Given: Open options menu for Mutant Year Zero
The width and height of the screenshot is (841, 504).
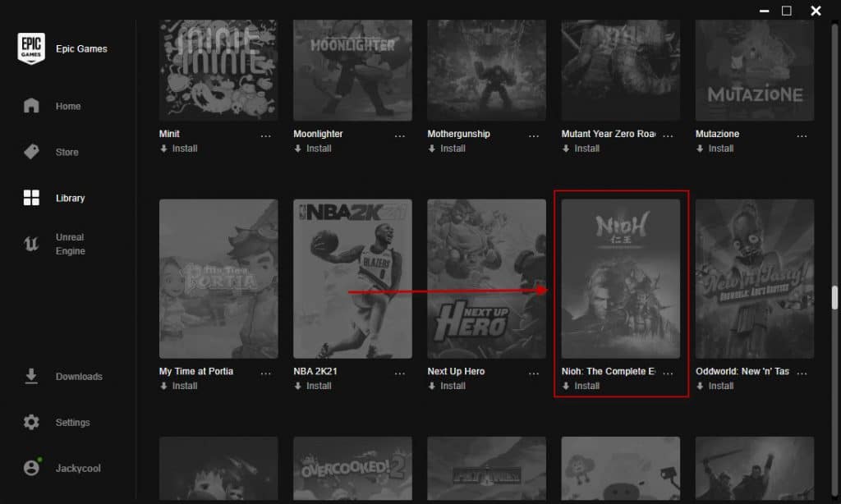Looking at the screenshot, I should [668, 135].
